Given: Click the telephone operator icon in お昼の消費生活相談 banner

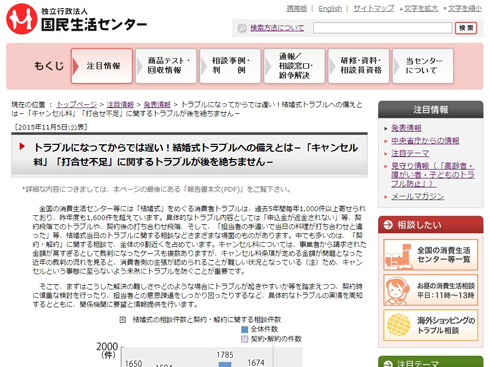Looking at the screenshot, I should coord(396,290).
